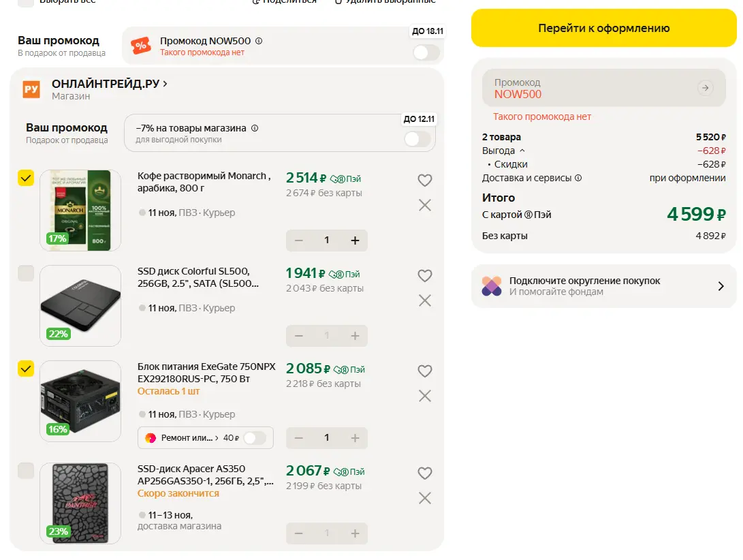
Task: Enable the −7% store discount switch
Action: click(x=417, y=139)
